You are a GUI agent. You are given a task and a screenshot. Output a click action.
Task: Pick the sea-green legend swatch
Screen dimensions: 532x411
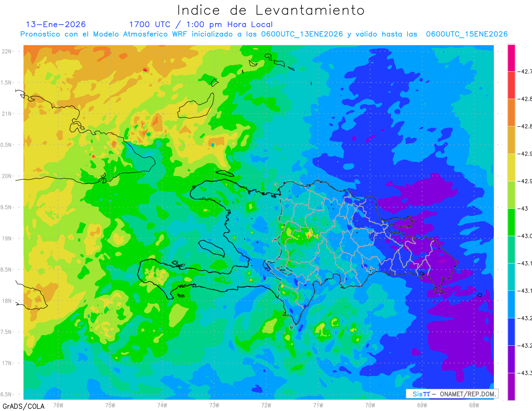(x=511, y=249)
